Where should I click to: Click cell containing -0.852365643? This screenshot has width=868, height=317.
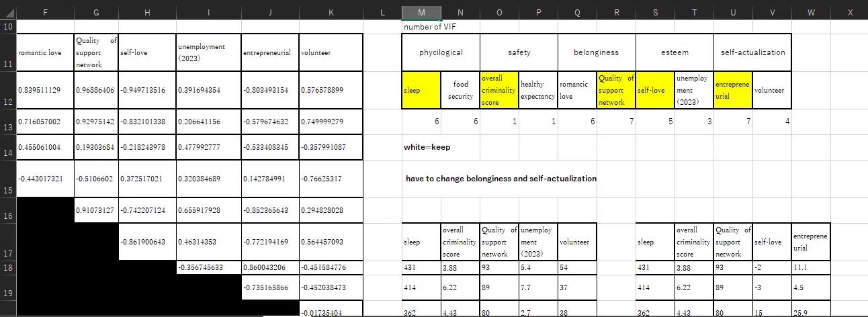(x=269, y=210)
